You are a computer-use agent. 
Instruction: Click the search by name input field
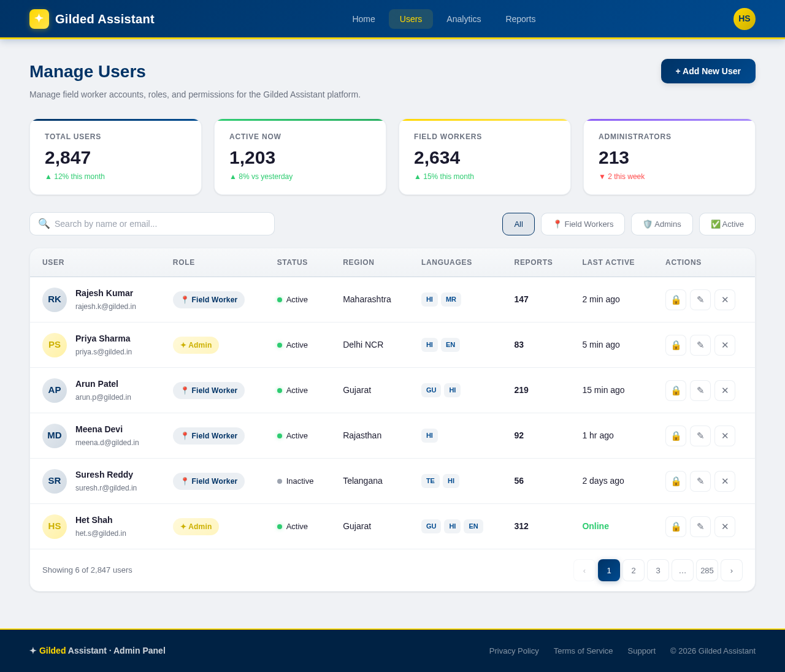151,223
